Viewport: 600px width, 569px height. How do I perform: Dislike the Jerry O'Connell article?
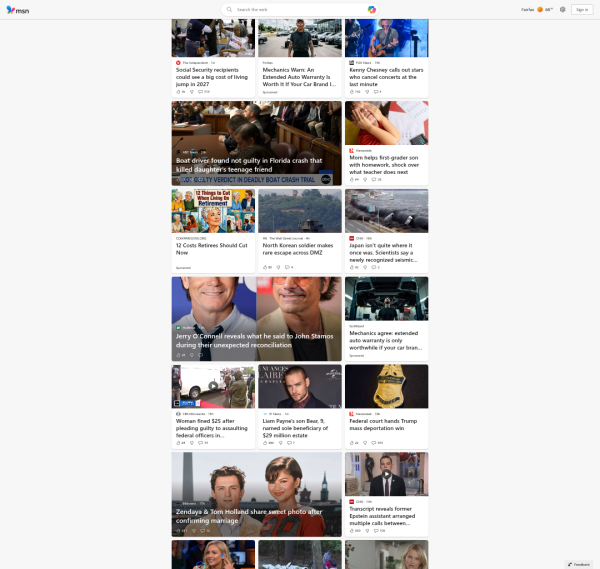(192, 355)
